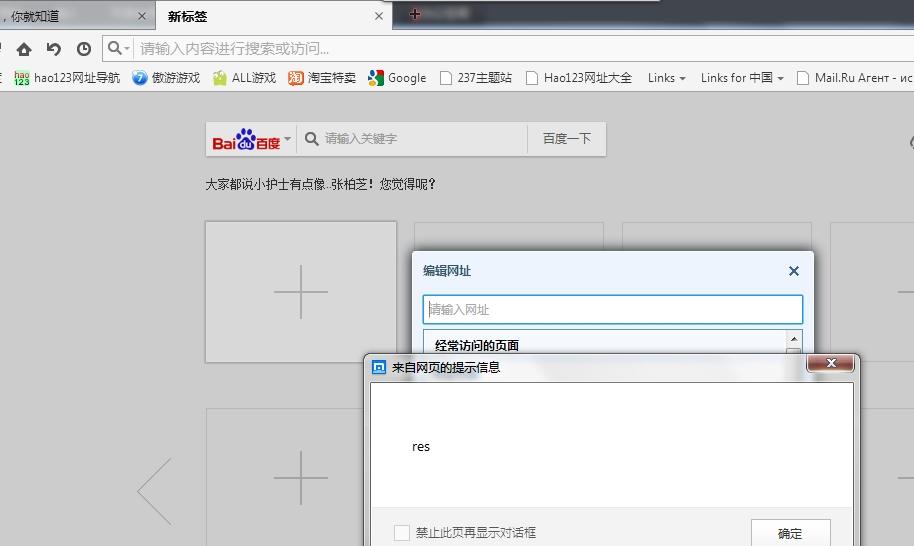
Task: Open the 淘宝特卖 bookmark
Action: pyautogui.click(x=322, y=78)
